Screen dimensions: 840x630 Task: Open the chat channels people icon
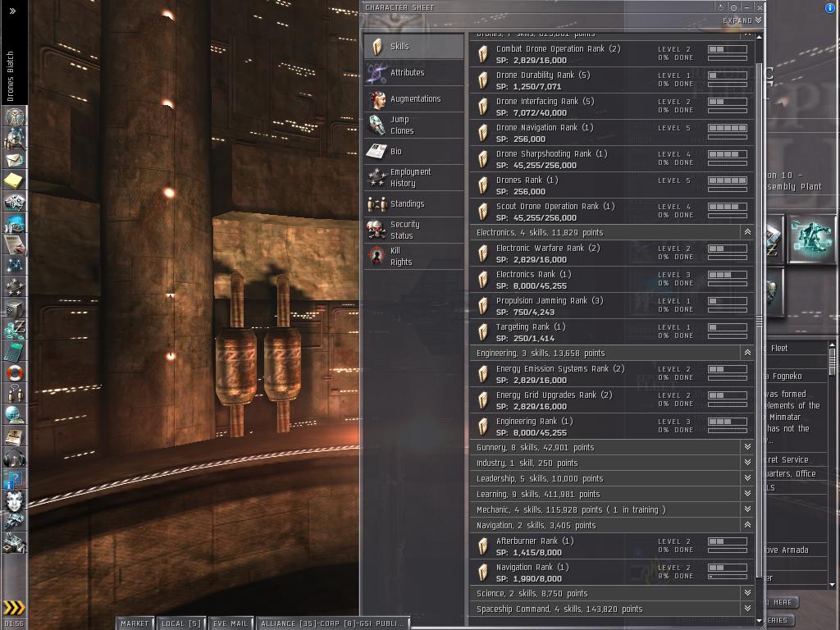(x=15, y=394)
